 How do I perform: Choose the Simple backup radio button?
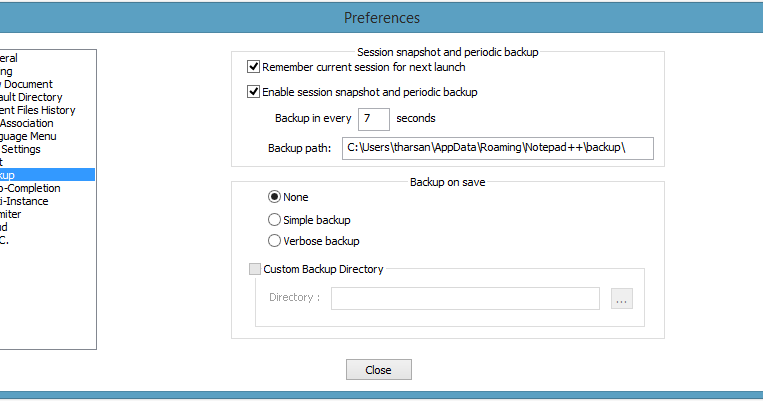275,219
